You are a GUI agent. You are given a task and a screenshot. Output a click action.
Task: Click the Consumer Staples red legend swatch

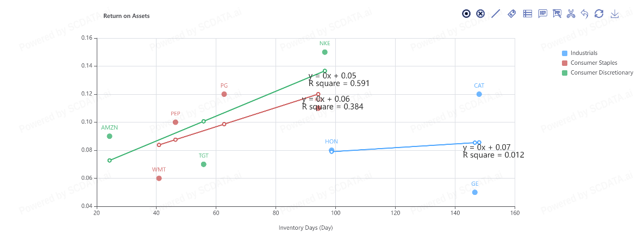(565, 63)
